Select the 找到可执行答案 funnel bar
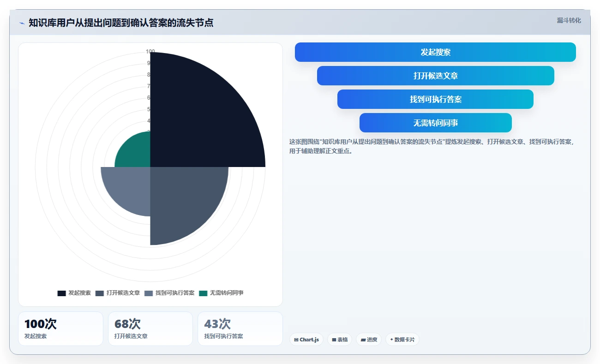This screenshot has height=364, width=600. (435, 99)
